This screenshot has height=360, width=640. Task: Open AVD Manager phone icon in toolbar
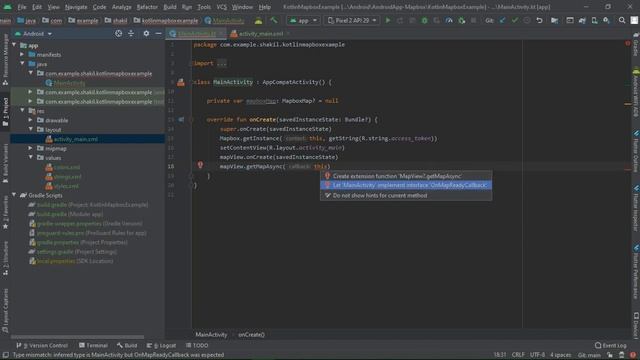pos(594,20)
